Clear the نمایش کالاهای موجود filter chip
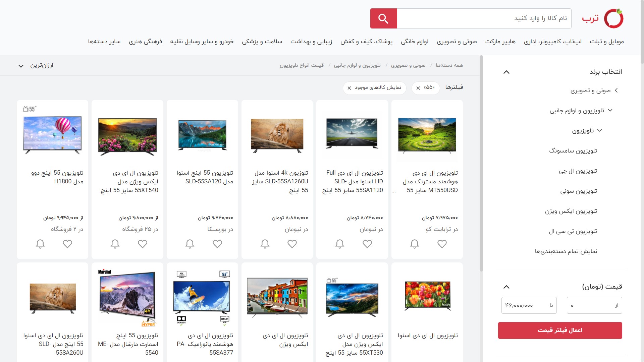This screenshot has width=644, height=362. (x=349, y=88)
